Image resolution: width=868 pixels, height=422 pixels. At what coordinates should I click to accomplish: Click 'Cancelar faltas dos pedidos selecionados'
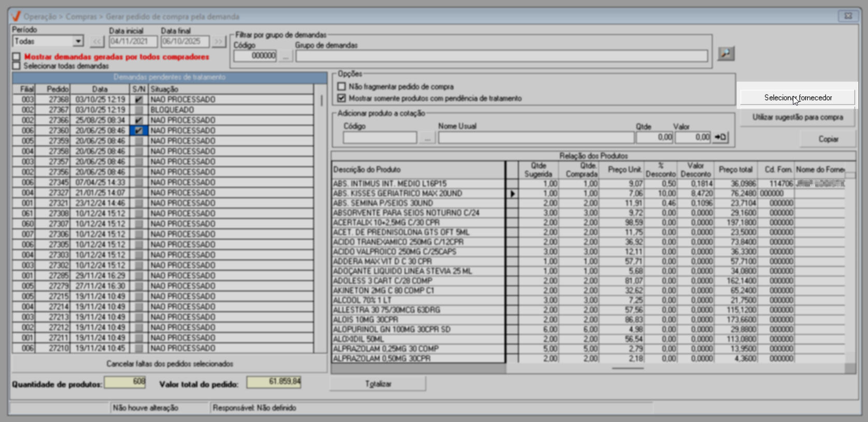[x=169, y=363]
